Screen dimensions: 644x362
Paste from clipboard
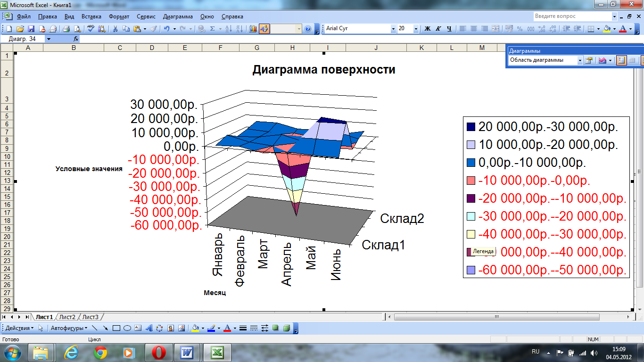point(137,29)
